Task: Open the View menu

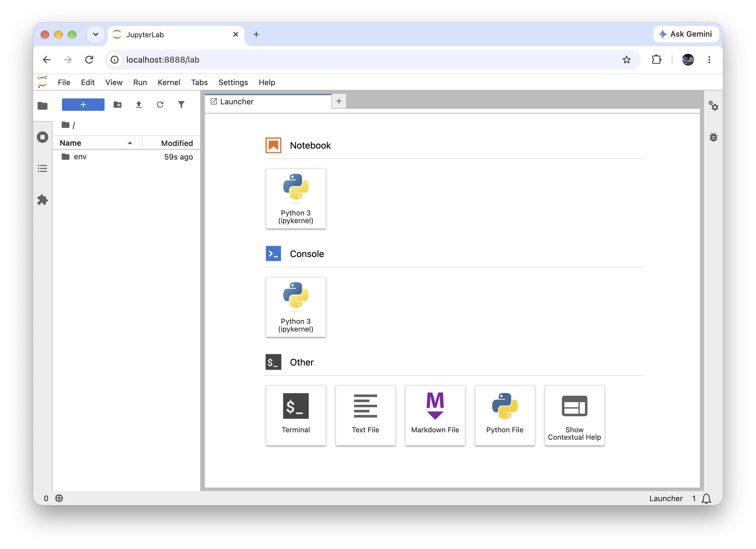Action: [114, 82]
